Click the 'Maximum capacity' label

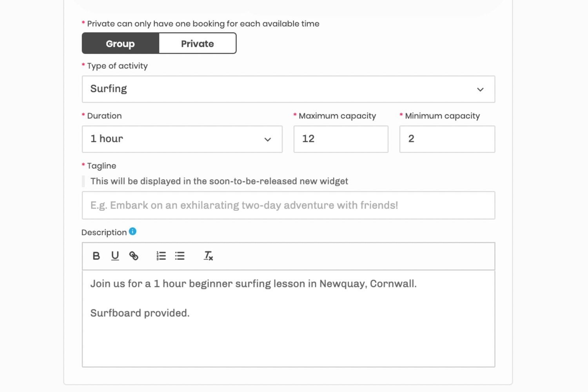click(337, 116)
